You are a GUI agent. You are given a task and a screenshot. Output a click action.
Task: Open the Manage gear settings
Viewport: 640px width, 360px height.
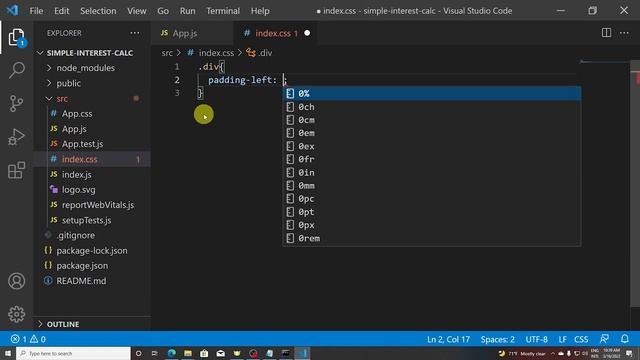(16, 314)
